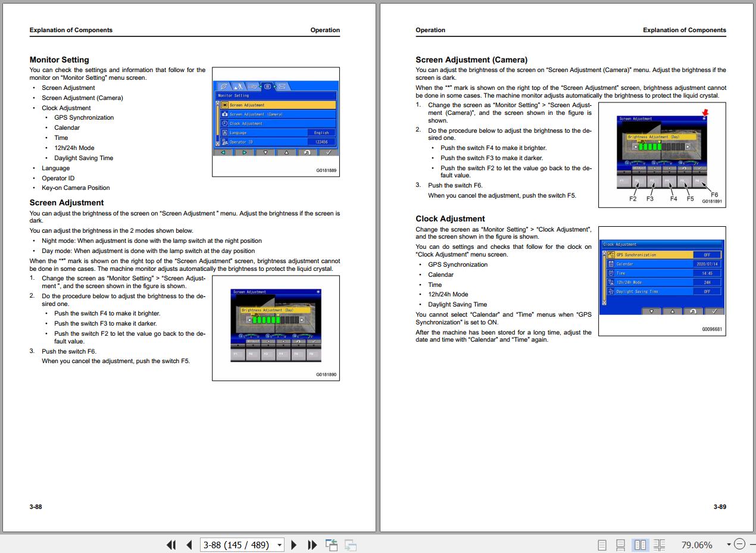756x553 pixels.
Task: Click 'Calendar' bullet on the right page
Action: pyautogui.click(x=441, y=274)
